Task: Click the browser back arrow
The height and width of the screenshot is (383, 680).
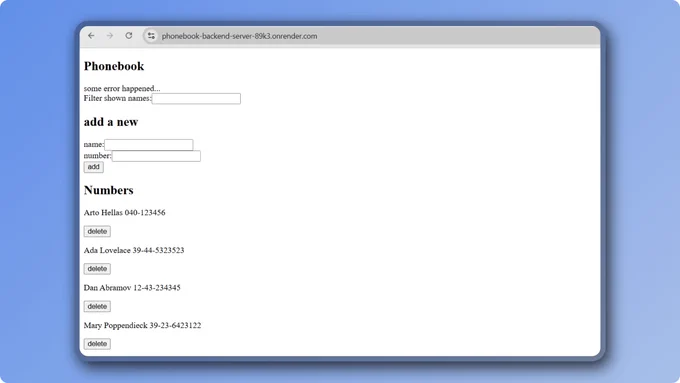Action: tap(91, 36)
